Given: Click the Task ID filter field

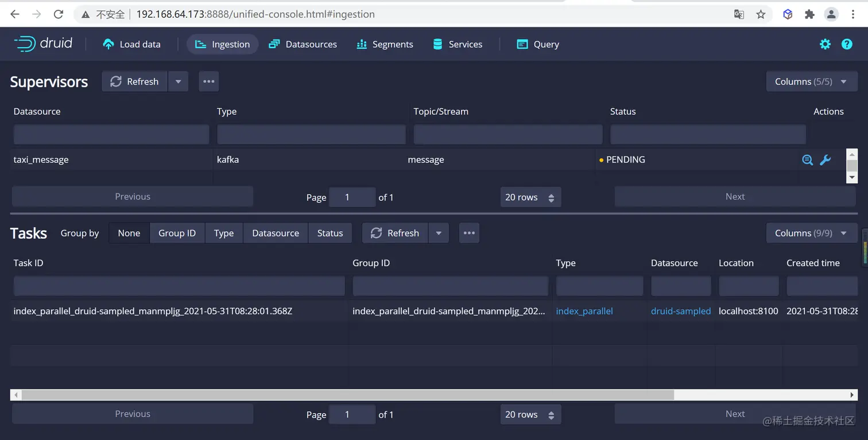Looking at the screenshot, I should click(x=179, y=286).
